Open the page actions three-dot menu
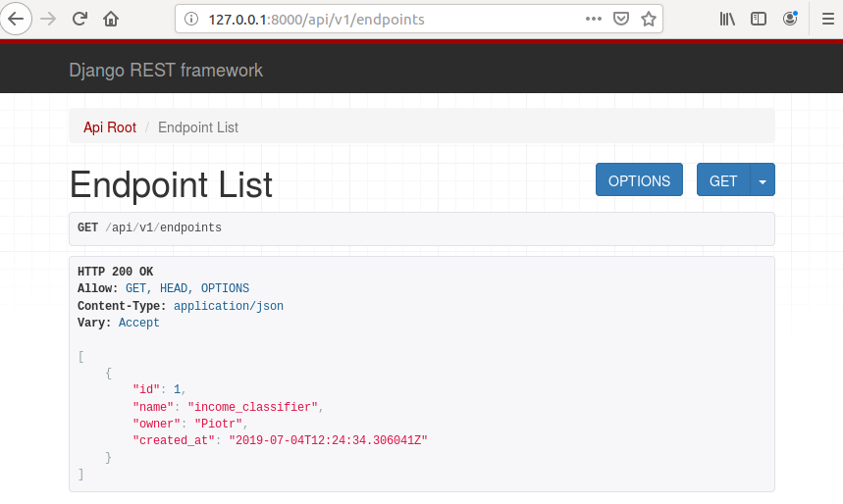 [594, 19]
